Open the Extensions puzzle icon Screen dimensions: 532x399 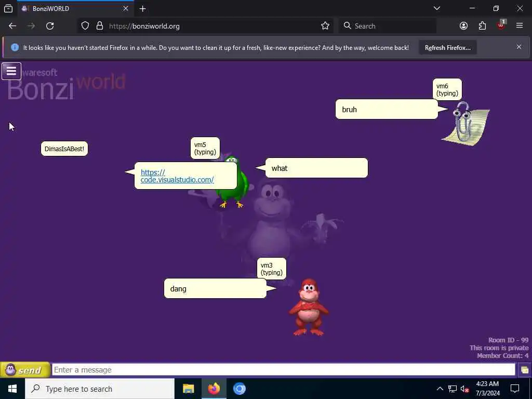click(x=482, y=26)
